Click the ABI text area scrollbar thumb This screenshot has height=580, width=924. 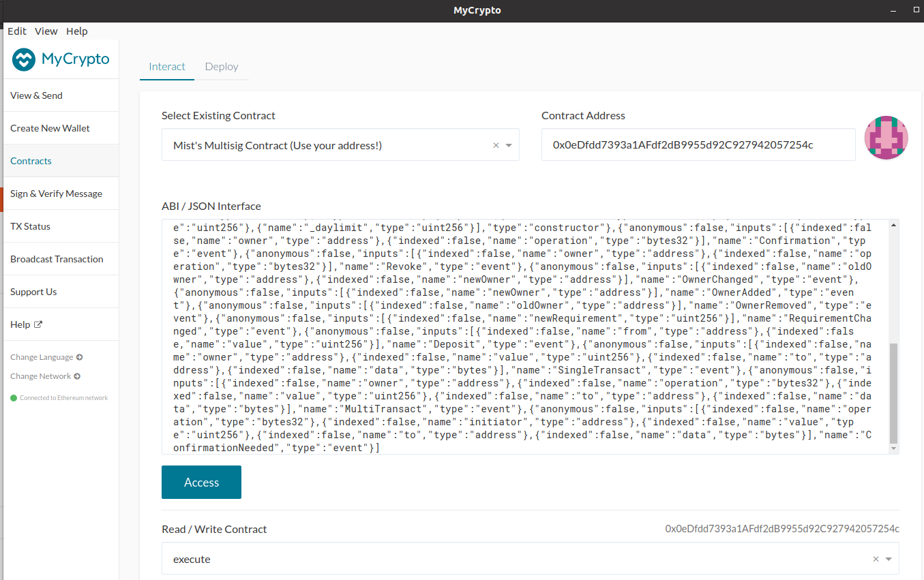click(x=894, y=393)
